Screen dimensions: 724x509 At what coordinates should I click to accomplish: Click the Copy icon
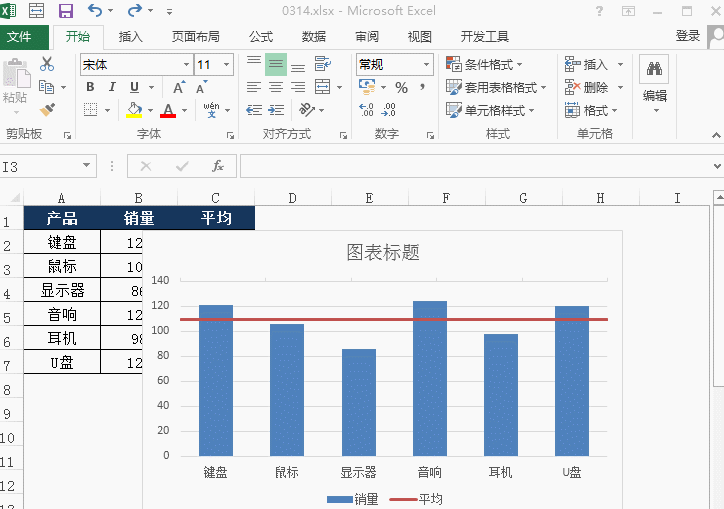(x=46, y=87)
